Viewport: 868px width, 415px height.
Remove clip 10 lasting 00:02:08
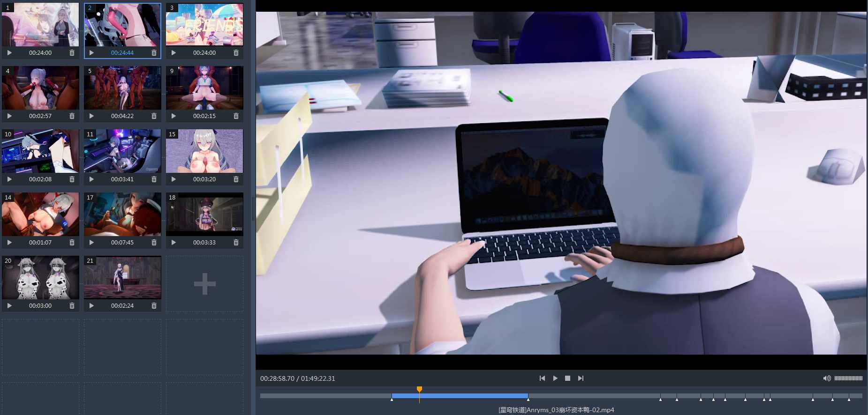point(72,179)
